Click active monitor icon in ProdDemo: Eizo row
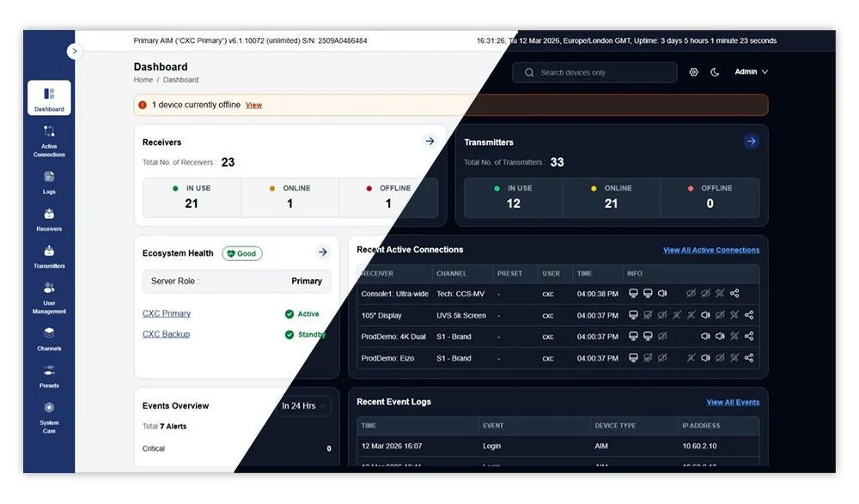The height and width of the screenshot is (504, 859). click(633, 358)
